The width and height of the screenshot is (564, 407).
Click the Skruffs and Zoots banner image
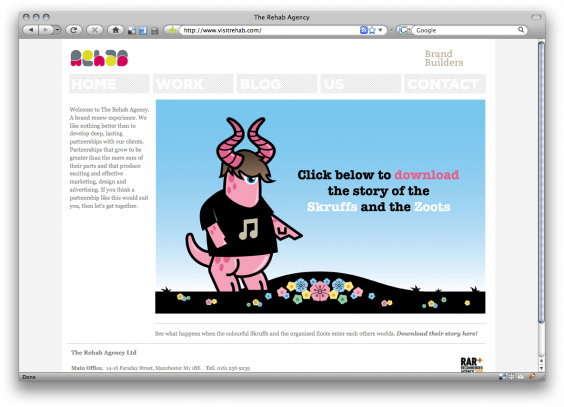[320, 206]
